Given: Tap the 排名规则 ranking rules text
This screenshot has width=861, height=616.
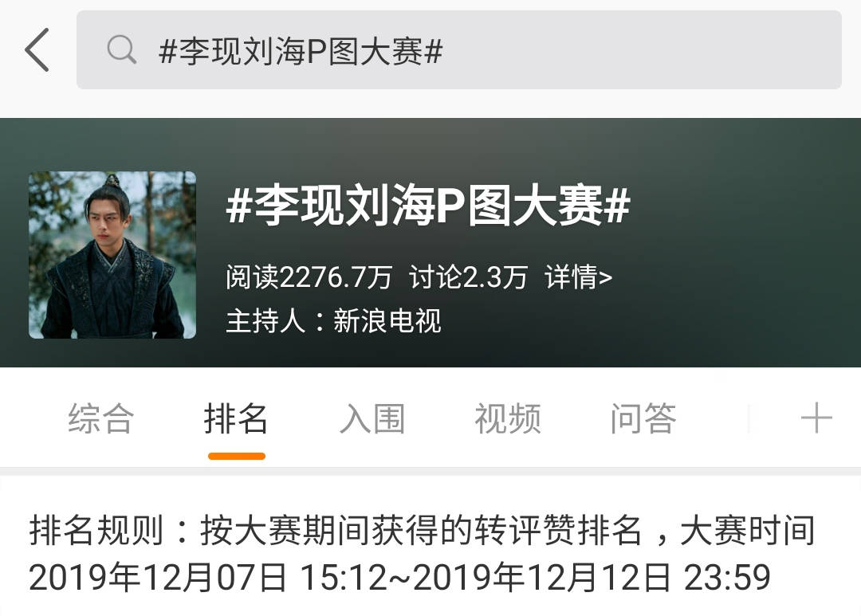Looking at the screenshot, I should pyautogui.click(x=96, y=531).
